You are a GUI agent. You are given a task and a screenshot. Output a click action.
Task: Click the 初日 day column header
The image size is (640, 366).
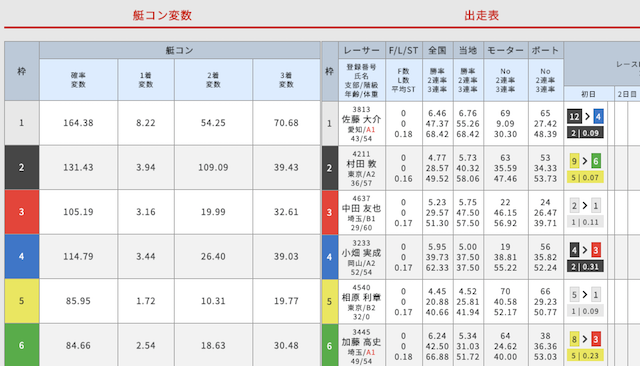pyautogui.click(x=589, y=94)
